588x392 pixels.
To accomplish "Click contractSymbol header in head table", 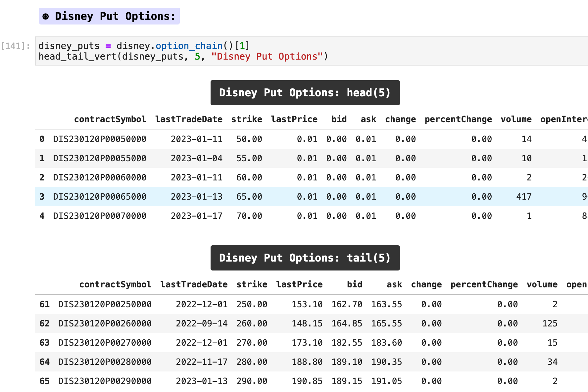I will click(x=110, y=119).
